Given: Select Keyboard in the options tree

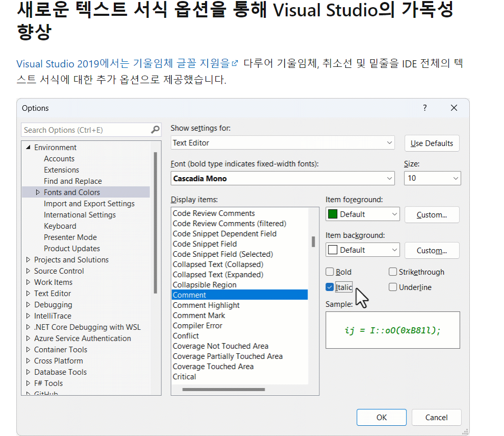Looking at the screenshot, I should tap(60, 226).
